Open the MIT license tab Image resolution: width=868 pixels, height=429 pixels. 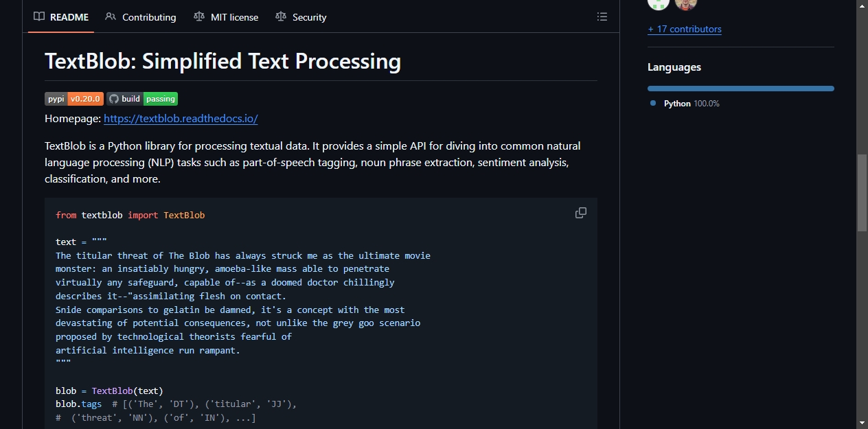[x=226, y=17]
